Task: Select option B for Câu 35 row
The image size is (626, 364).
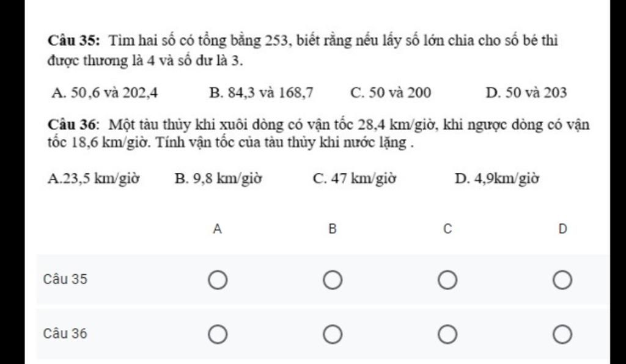Action: [332, 280]
